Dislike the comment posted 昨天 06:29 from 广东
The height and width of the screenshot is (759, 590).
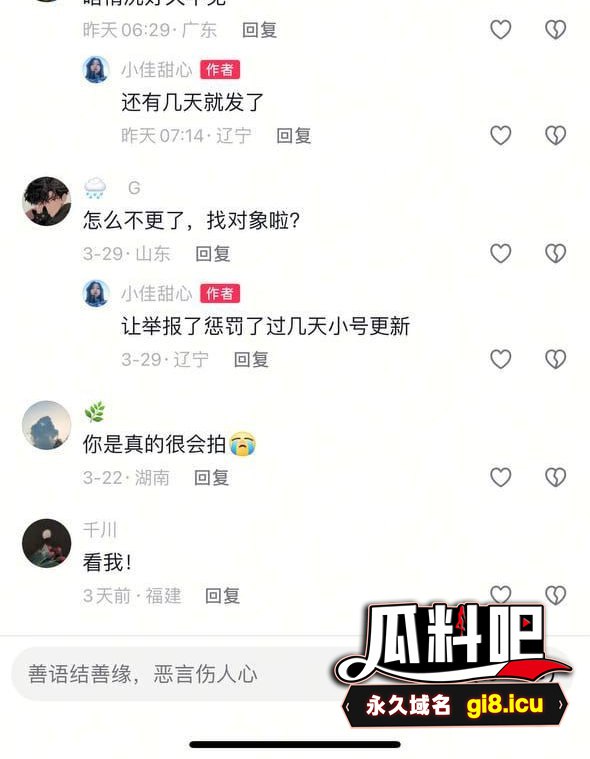pos(555,30)
